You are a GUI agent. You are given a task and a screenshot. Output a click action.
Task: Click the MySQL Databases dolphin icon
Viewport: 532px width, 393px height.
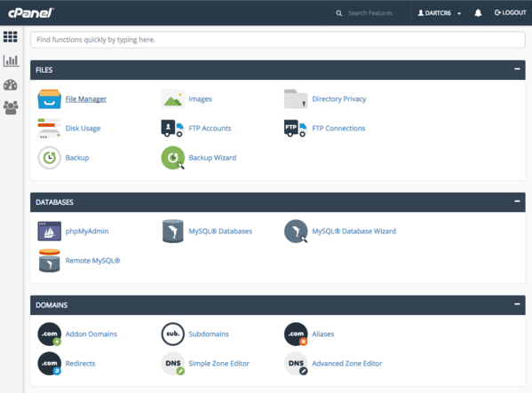[x=172, y=231]
